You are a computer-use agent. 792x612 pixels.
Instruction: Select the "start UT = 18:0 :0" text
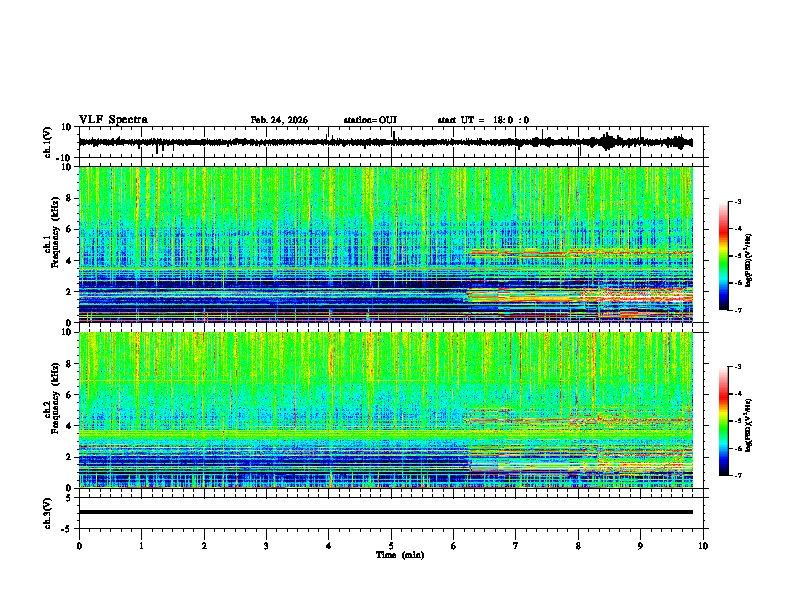483,120
